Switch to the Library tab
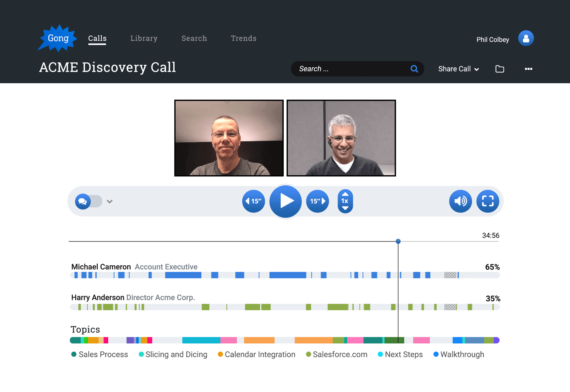 pyautogui.click(x=144, y=38)
